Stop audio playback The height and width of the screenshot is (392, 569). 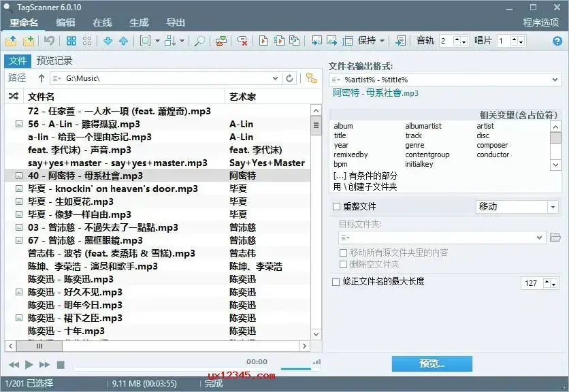[x=61, y=364]
